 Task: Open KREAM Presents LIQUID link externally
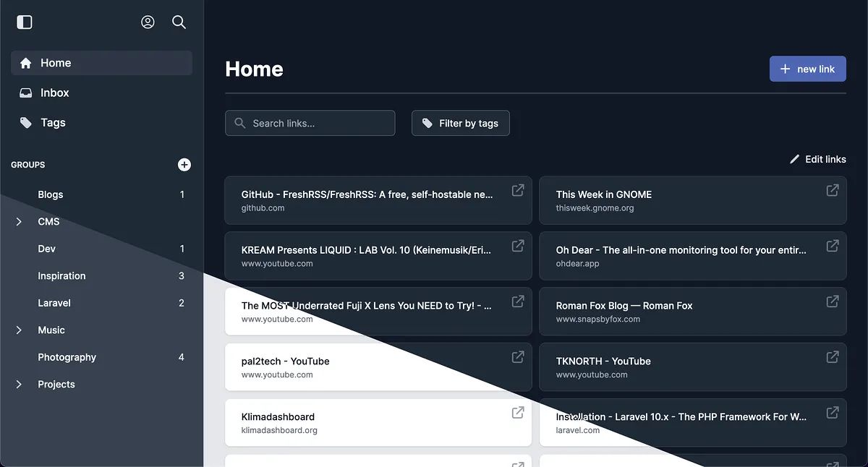(x=518, y=246)
